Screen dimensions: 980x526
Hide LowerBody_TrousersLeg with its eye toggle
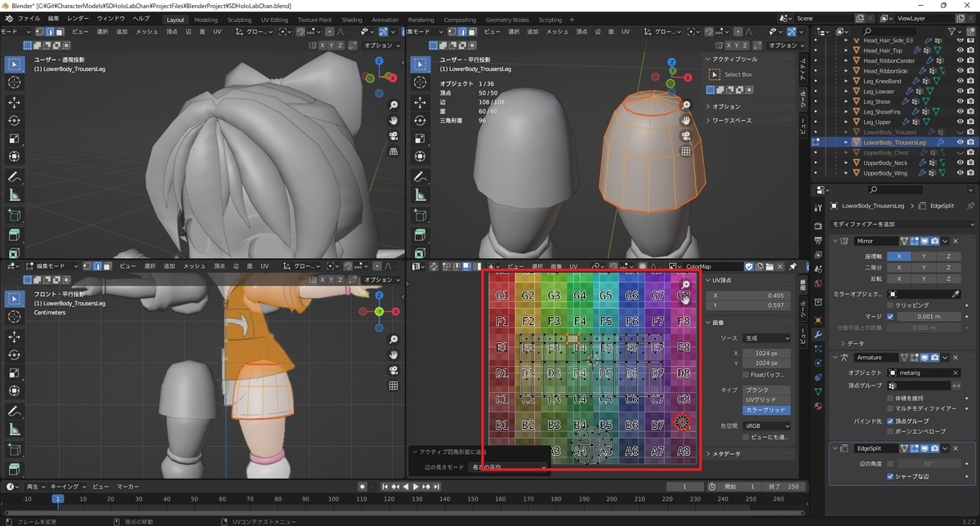pyautogui.click(x=960, y=142)
